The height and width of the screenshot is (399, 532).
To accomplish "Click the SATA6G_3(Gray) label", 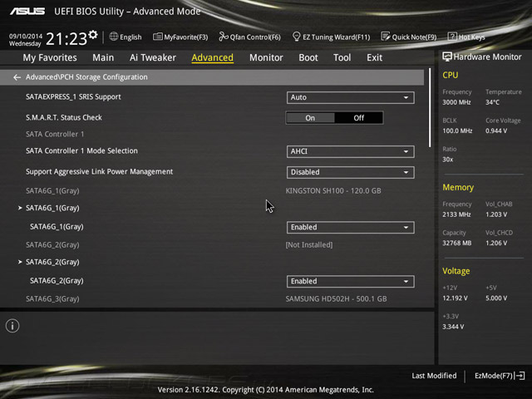I will (52, 299).
